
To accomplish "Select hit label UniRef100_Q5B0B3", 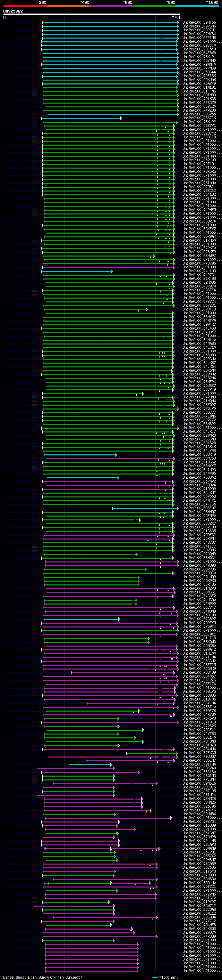I will click(199, 355).
